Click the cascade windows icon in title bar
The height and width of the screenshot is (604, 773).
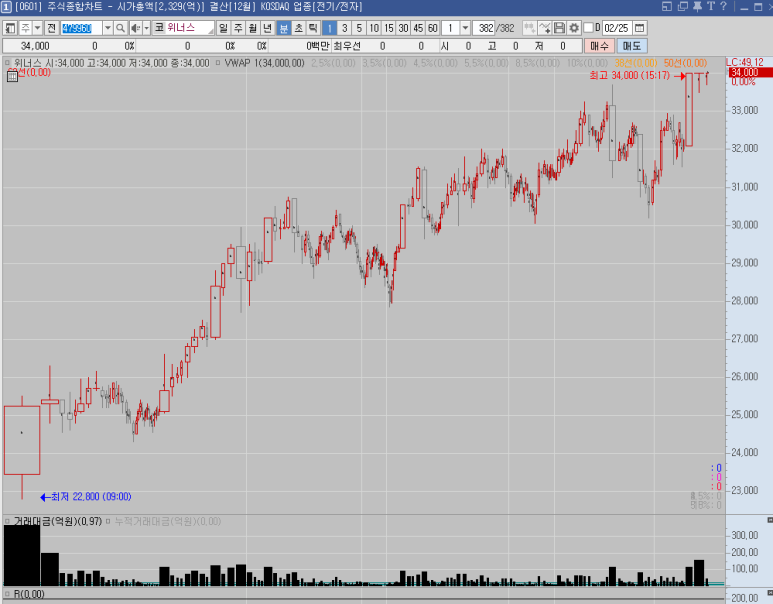click(683, 6)
